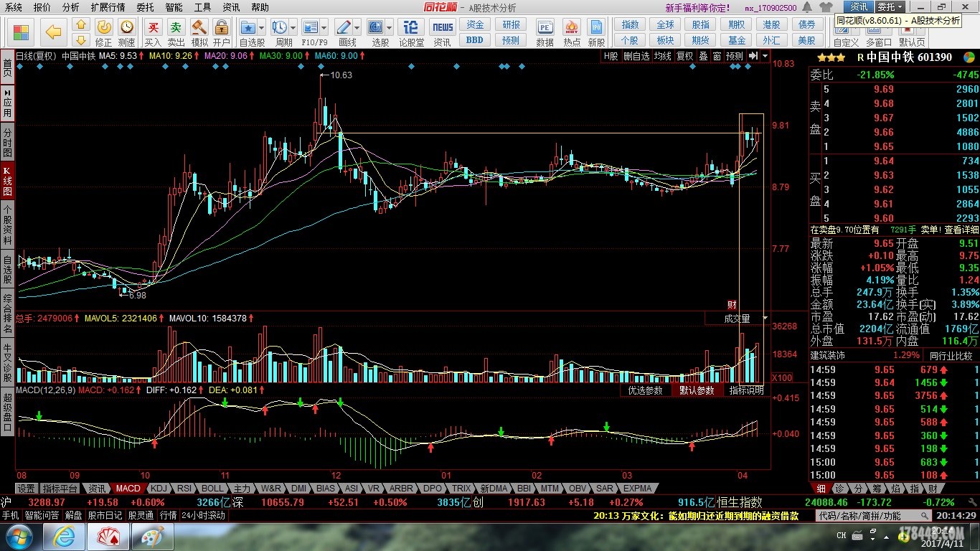Click the 同行业比较 industry comparison link
The width and height of the screenshot is (980, 551).
click(952, 356)
